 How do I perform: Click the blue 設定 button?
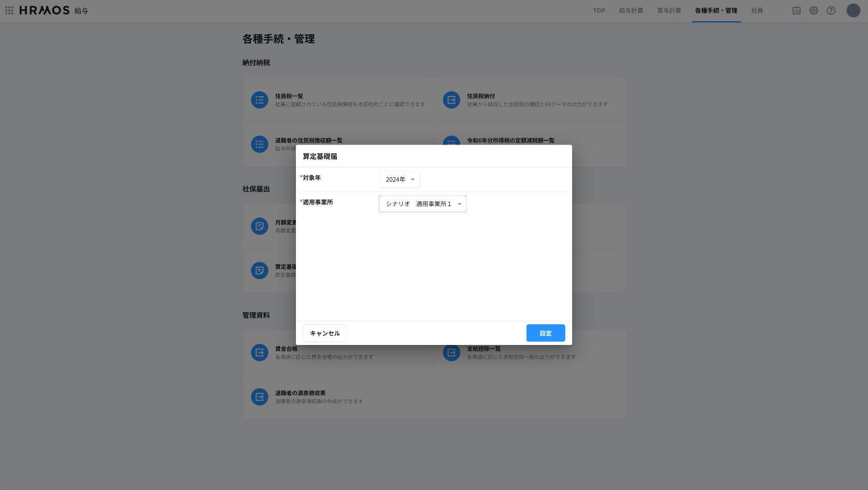pos(545,333)
